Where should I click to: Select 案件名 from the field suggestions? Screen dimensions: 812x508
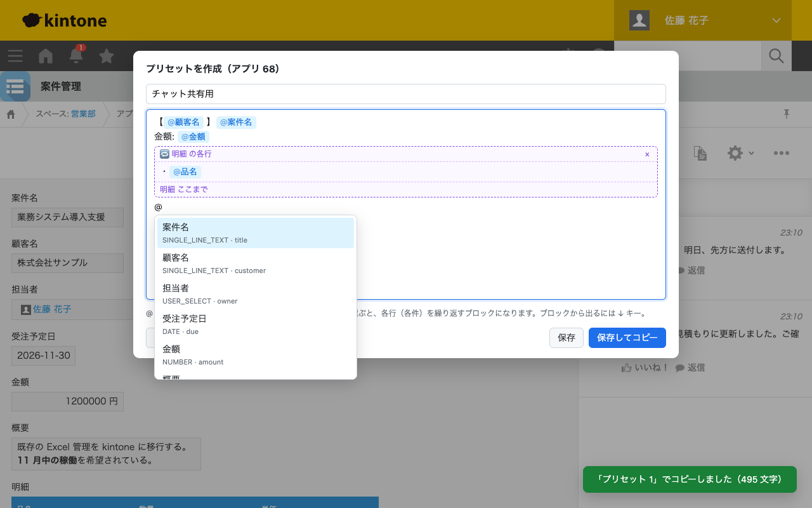256,233
